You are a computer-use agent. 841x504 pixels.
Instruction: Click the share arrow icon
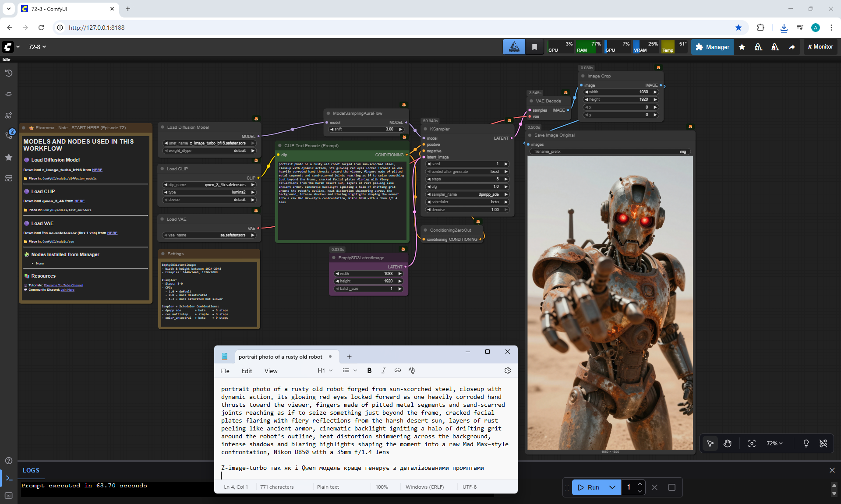792,47
